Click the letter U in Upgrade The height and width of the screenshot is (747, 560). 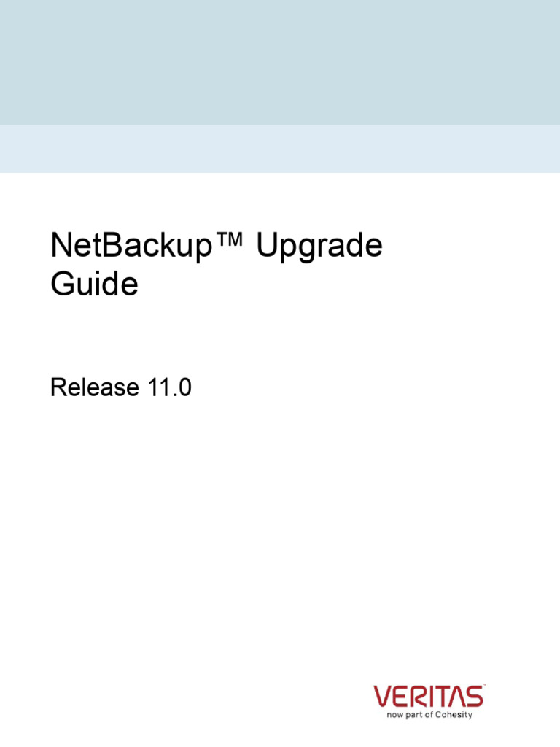pyautogui.click(x=265, y=247)
